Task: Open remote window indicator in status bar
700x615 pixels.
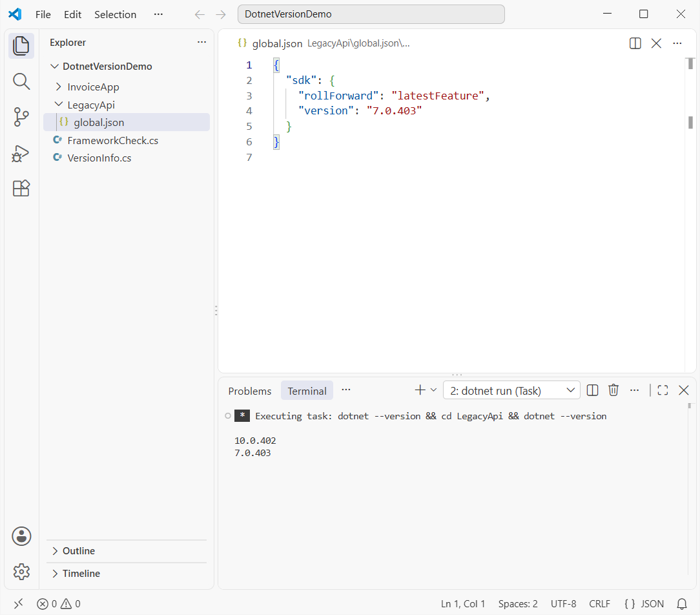Action: point(18,604)
